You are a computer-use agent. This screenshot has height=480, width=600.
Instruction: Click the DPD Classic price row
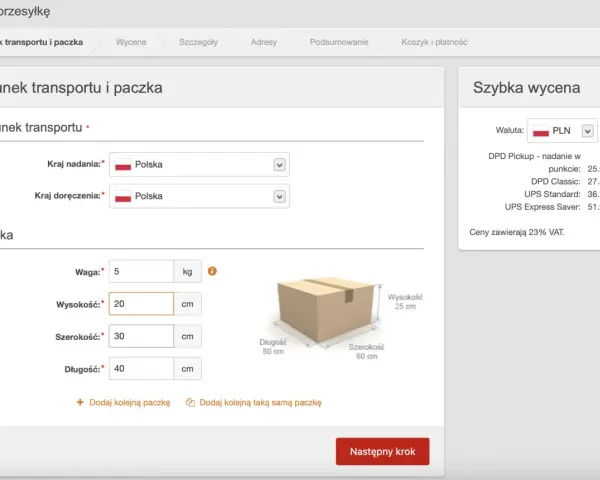coord(565,181)
